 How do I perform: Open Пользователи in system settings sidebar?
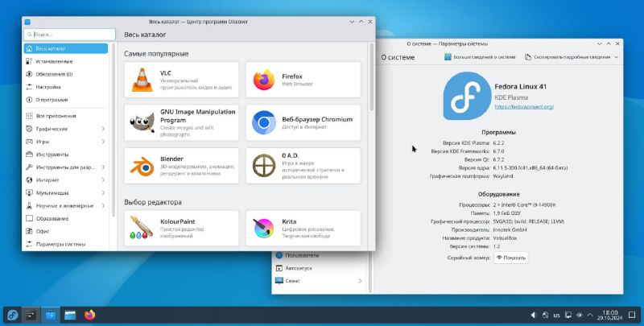tap(320, 255)
